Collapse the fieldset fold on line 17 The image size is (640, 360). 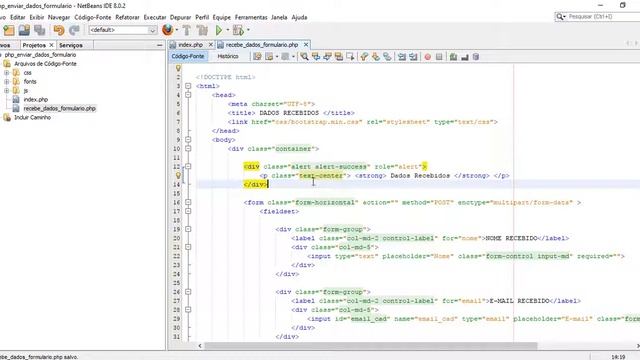click(x=188, y=211)
